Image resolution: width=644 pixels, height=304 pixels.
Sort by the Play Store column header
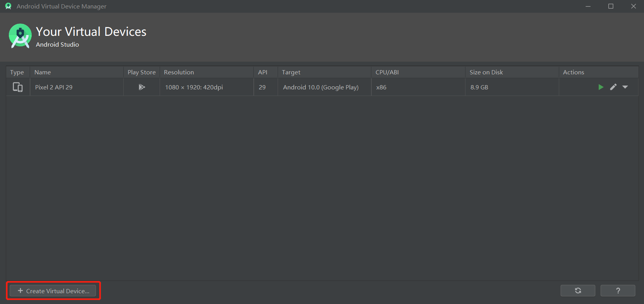pos(142,72)
